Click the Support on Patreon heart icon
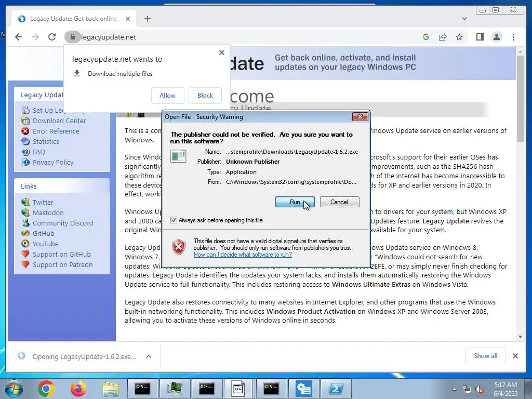 (25, 264)
